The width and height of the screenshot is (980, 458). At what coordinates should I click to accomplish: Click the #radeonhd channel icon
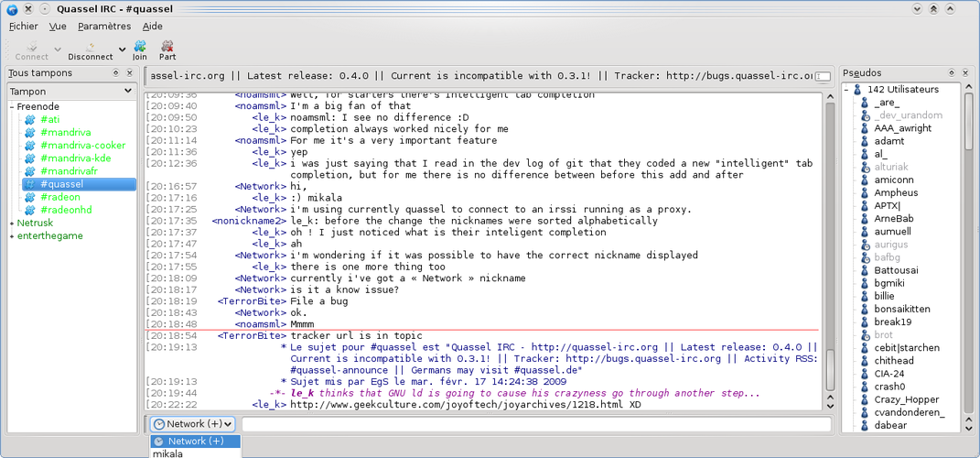pyautogui.click(x=30, y=210)
